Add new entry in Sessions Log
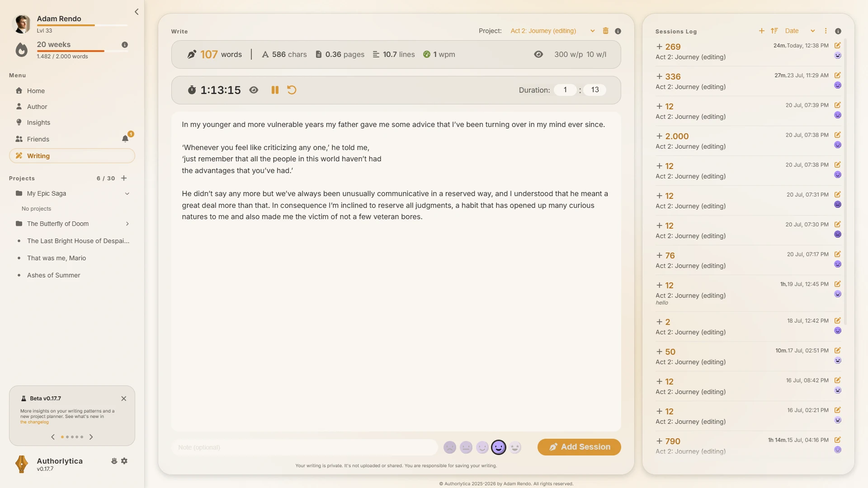 click(x=762, y=31)
